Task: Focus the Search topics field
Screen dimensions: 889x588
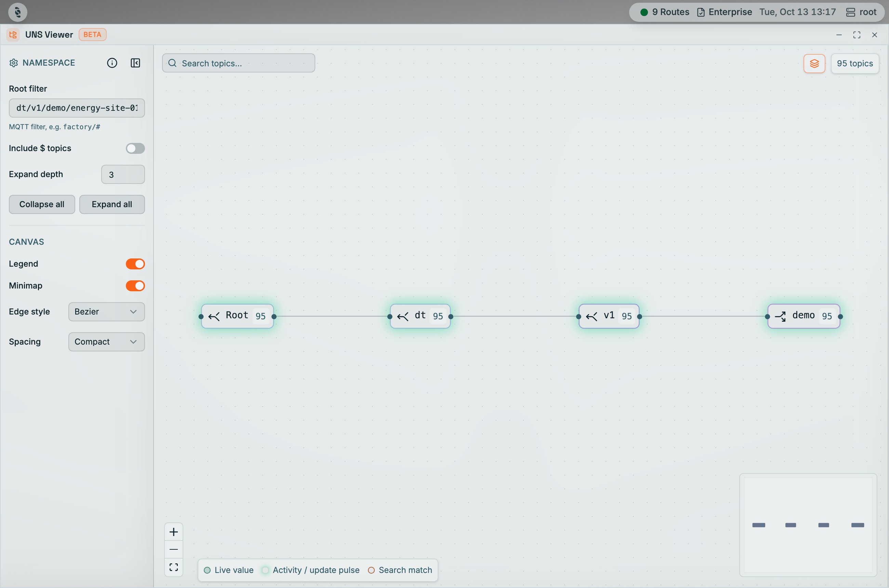Action: [x=239, y=63]
